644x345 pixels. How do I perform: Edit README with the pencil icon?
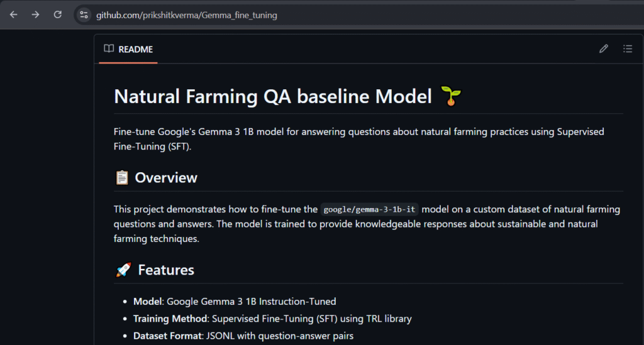click(603, 49)
